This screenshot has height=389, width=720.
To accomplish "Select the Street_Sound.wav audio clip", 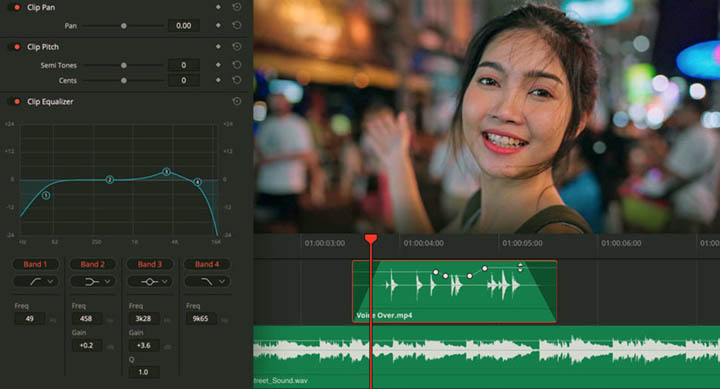I will (487, 357).
